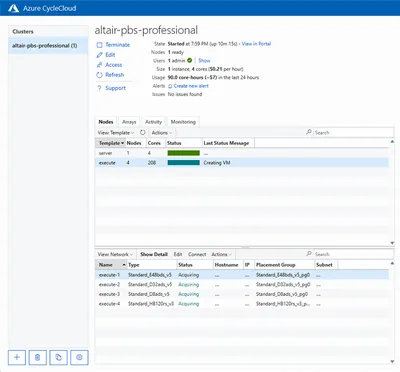Click the Creating VM status message

217,163
